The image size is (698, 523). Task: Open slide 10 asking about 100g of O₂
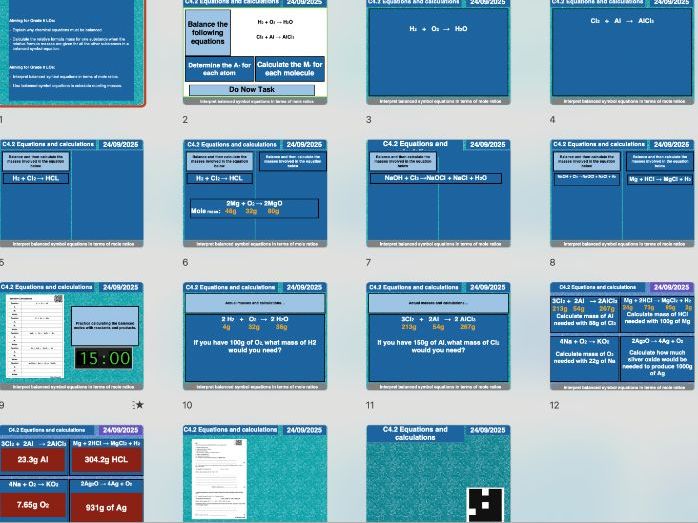255,336
